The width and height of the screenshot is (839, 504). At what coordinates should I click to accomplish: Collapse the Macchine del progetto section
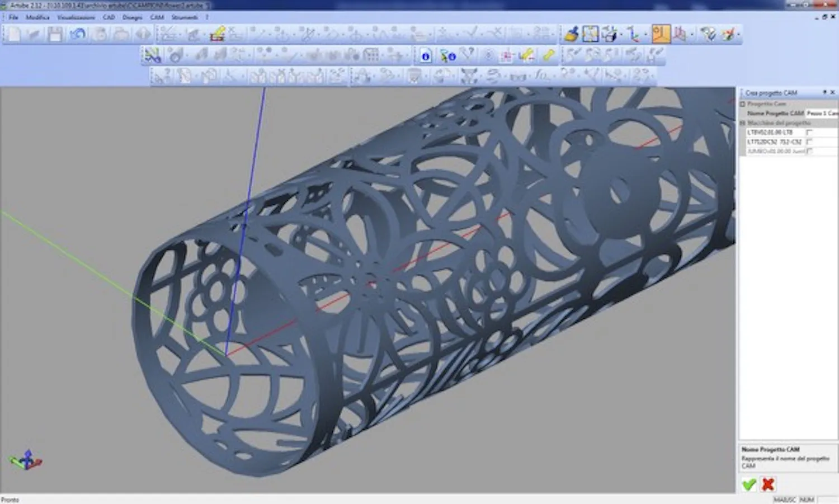point(743,123)
